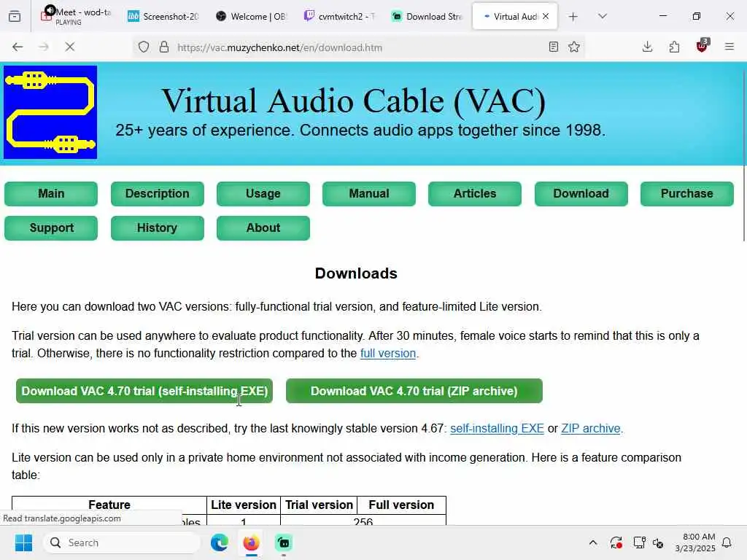This screenshot has height=560, width=747.
Task: Bookmark this page with star icon
Action: tap(574, 47)
